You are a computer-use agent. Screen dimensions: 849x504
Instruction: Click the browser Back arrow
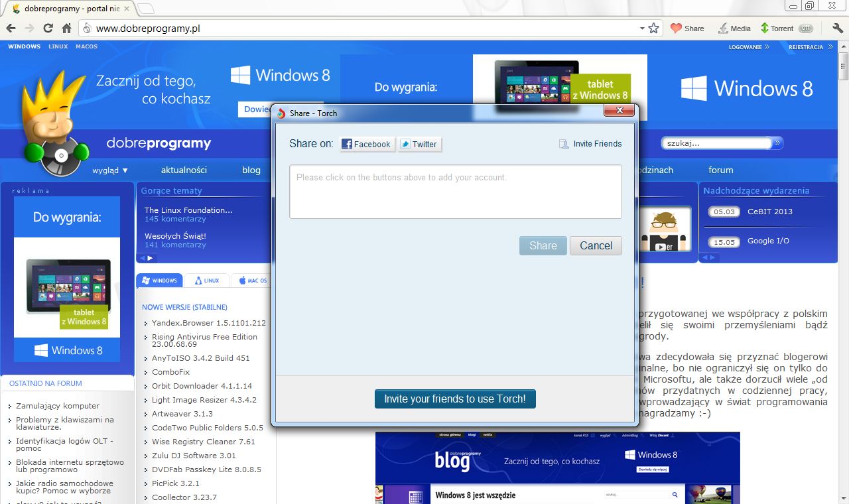[x=11, y=29]
